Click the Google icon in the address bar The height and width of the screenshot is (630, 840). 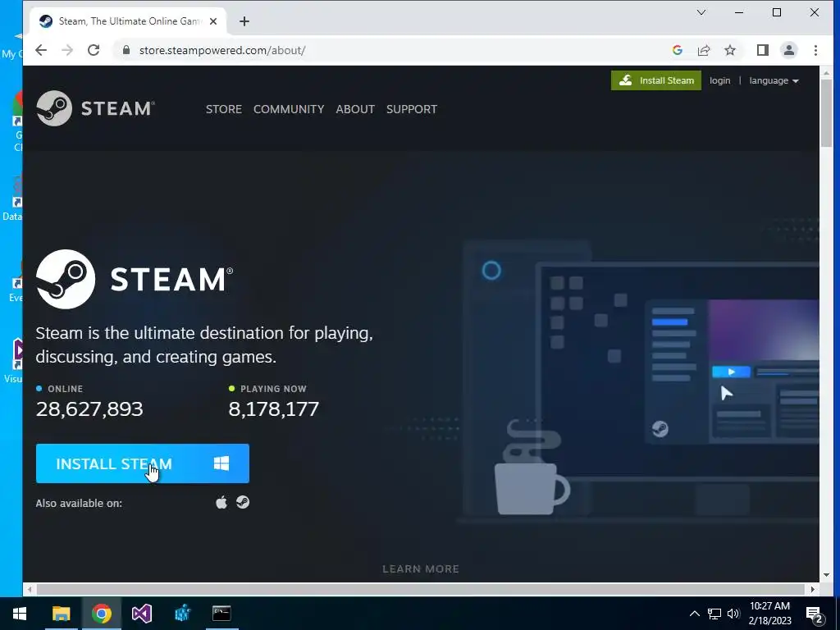click(677, 50)
